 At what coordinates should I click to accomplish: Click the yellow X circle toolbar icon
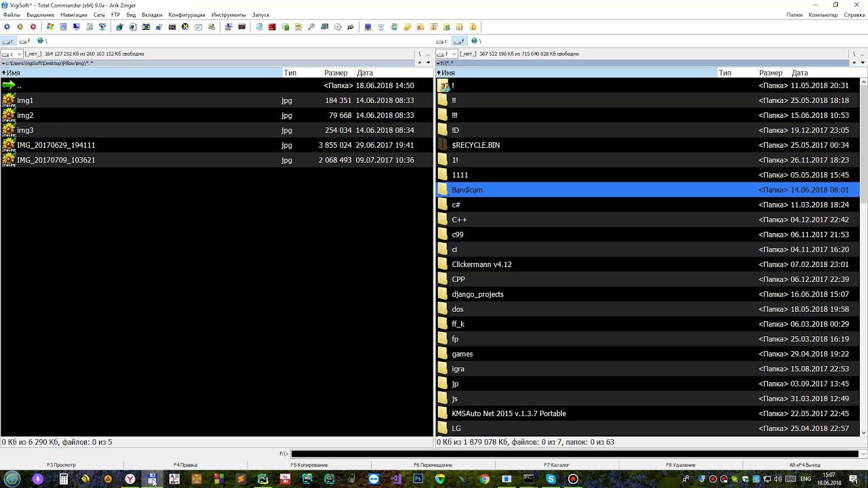point(185,27)
